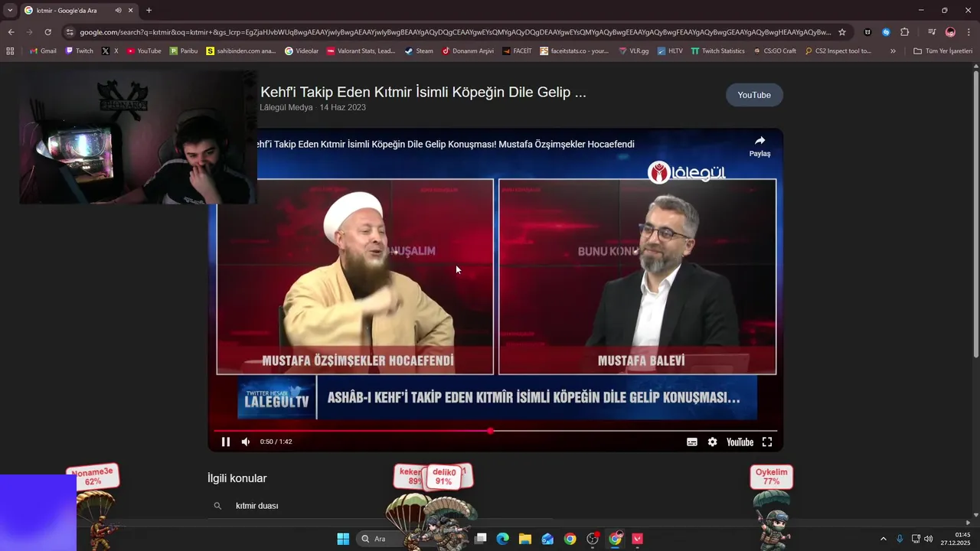Open Chrome extensions puzzle icon
This screenshot has height=551, width=980.
click(x=904, y=32)
